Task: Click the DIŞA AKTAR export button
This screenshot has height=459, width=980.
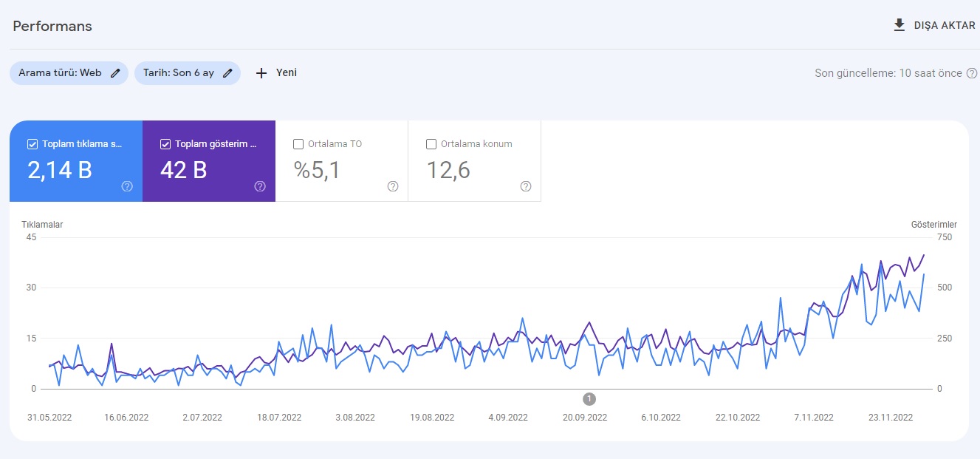Action: tap(944, 25)
